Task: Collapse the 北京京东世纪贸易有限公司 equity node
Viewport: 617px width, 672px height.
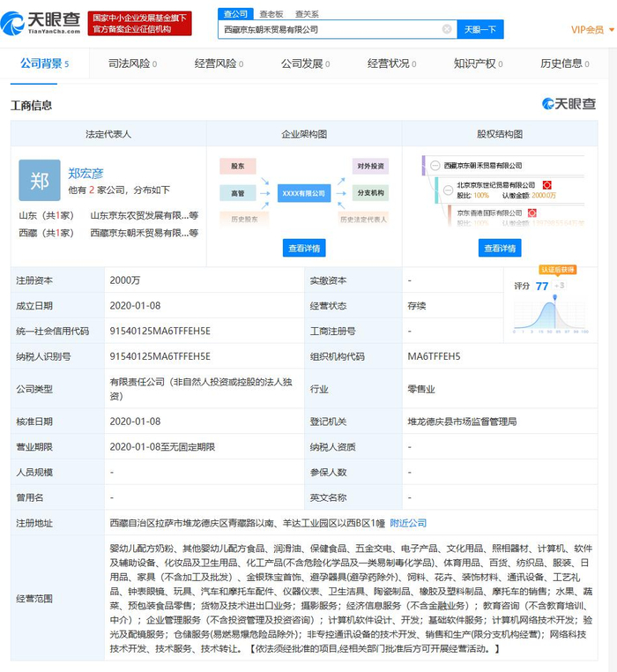Action: point(448,190)
